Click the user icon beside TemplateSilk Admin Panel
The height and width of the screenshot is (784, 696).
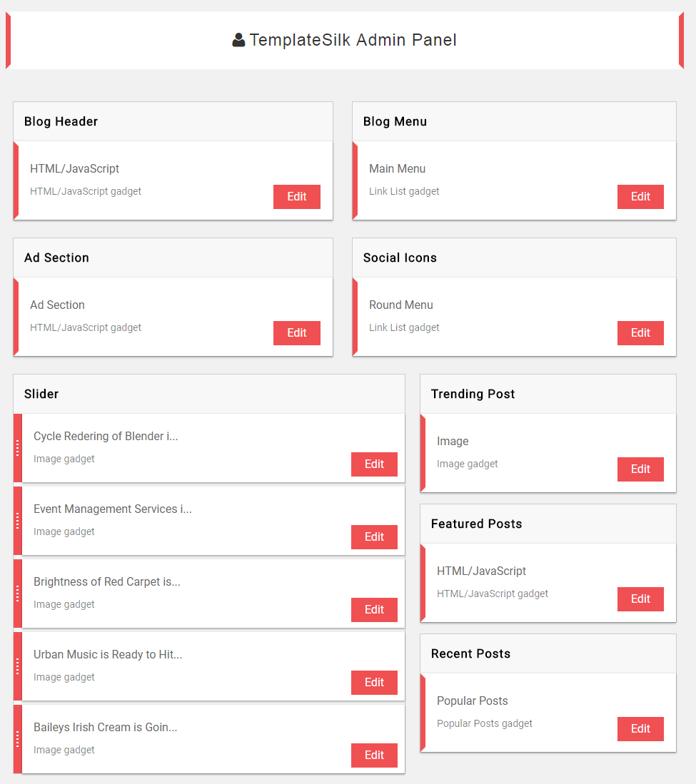click(238, 40)
